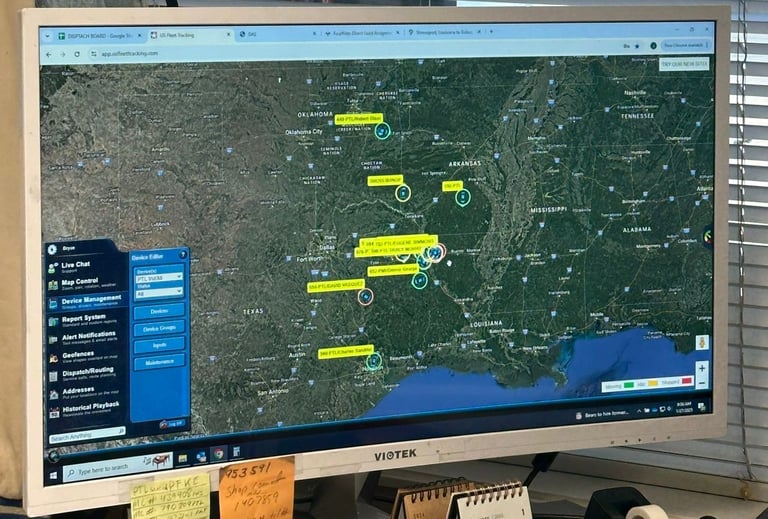Open the Historical Playback calendar icon
The image size is (768, 519).
(54, 412)
